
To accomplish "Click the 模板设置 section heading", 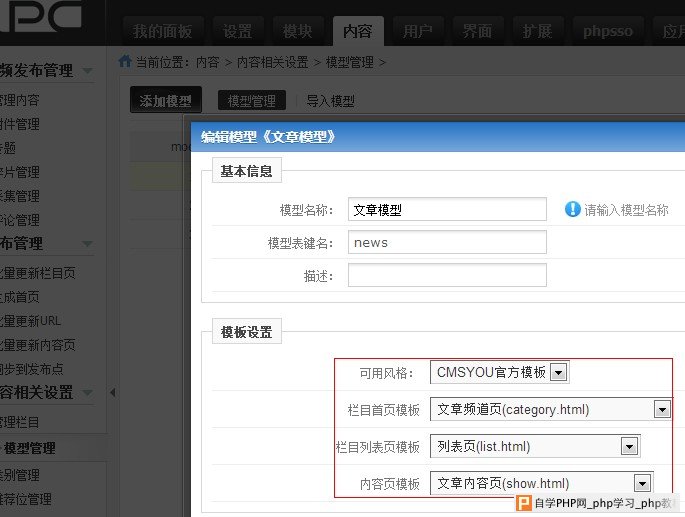I will pos(246,332).
